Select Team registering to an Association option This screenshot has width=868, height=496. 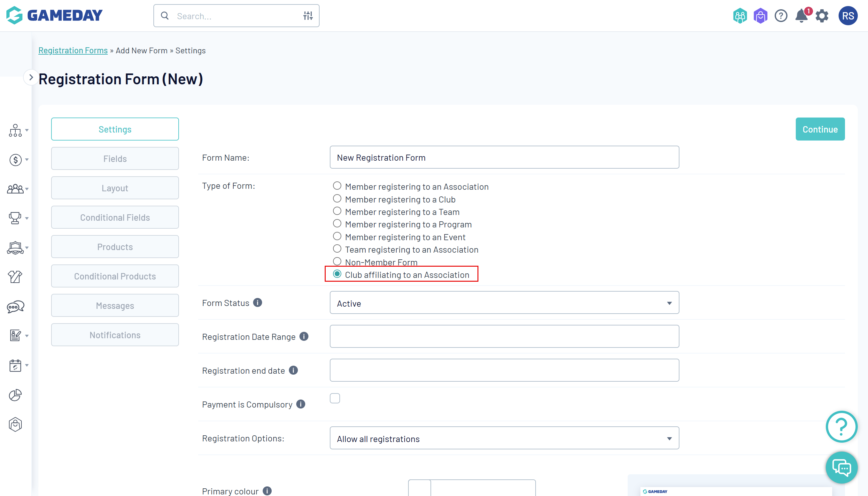tap(337, 249)
